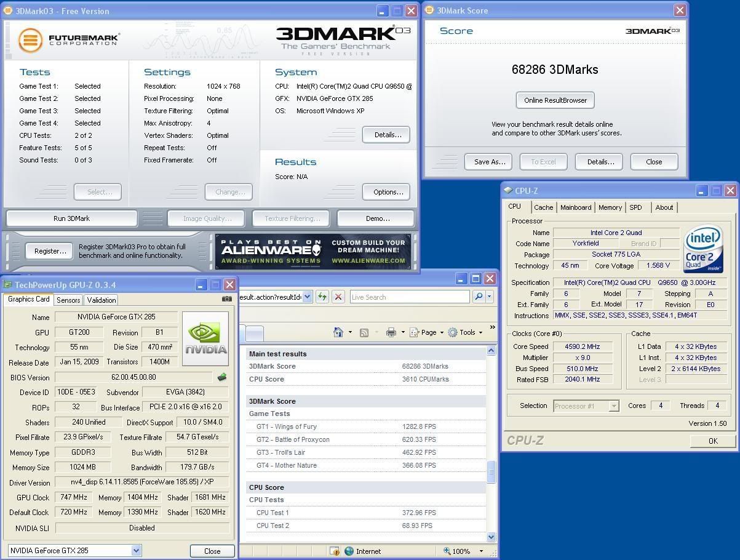Open the Mainboard tab in CPU-Z
The height and width of the screenshot is (560, 740).
(576, 207)
